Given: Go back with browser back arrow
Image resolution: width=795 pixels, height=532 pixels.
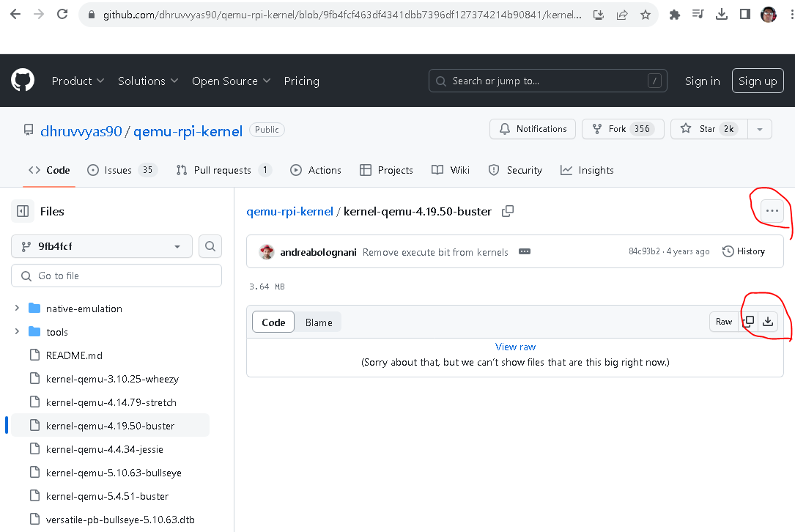Looking at the screenshot, I should click(15, 14).
